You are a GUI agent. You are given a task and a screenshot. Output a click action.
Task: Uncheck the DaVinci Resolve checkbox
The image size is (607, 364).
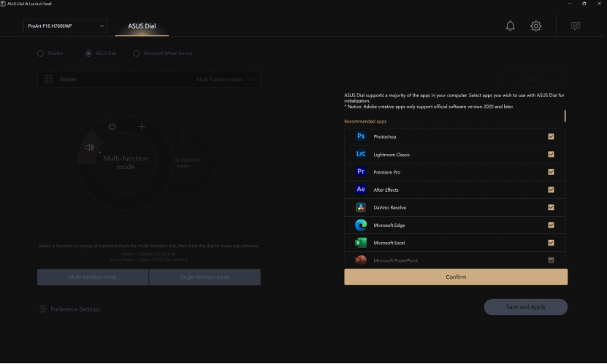click(x=551, y=207)
